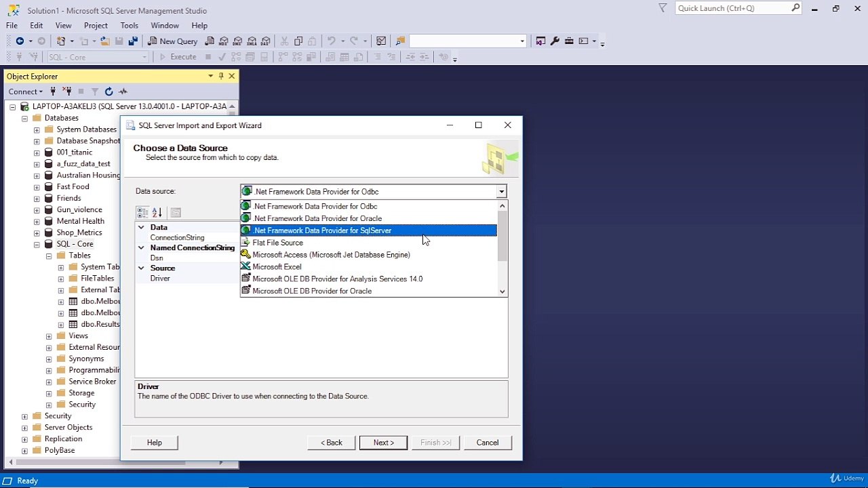This screenshot has height=488, width=868.
Task: Open the Window menu
Action: coord(165,26)
